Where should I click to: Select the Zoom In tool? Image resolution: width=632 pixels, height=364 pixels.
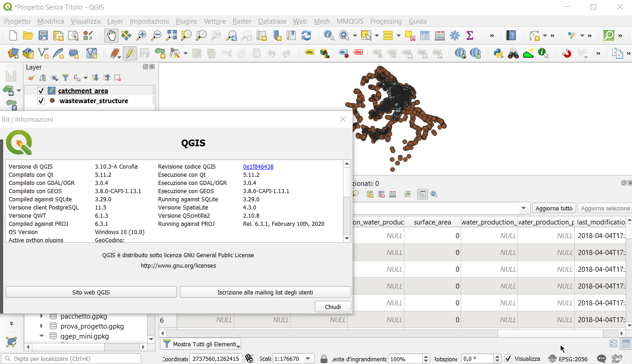[x=141, y=35]
